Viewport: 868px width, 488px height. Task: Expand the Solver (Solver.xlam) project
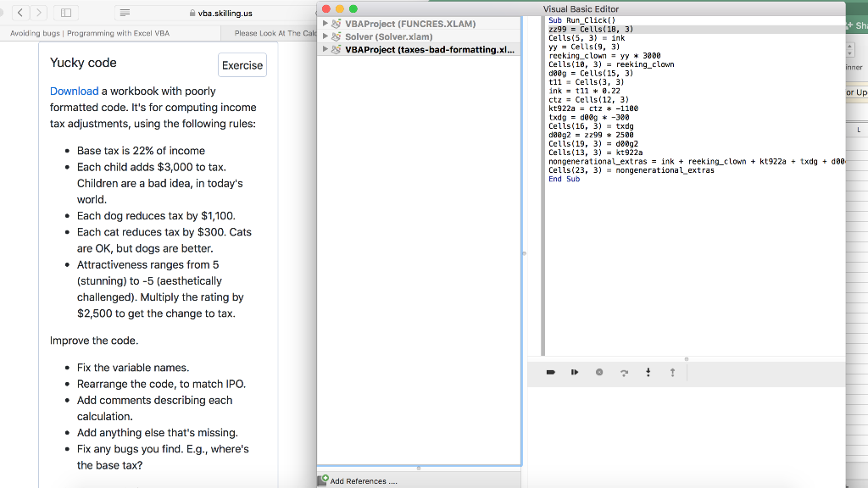click(x=325, y=36)
